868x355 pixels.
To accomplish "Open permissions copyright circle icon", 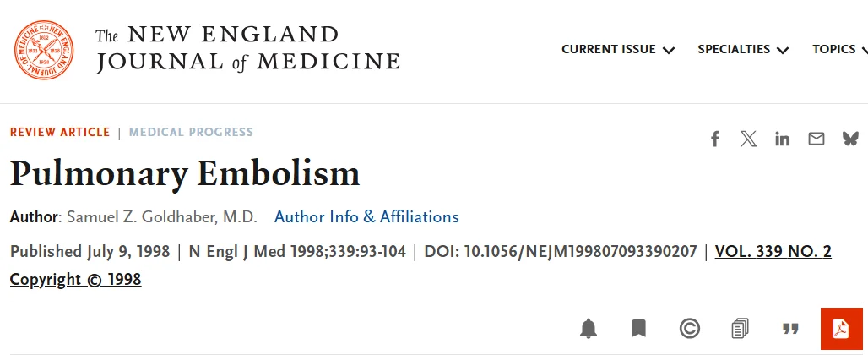I will coord(690,329).
